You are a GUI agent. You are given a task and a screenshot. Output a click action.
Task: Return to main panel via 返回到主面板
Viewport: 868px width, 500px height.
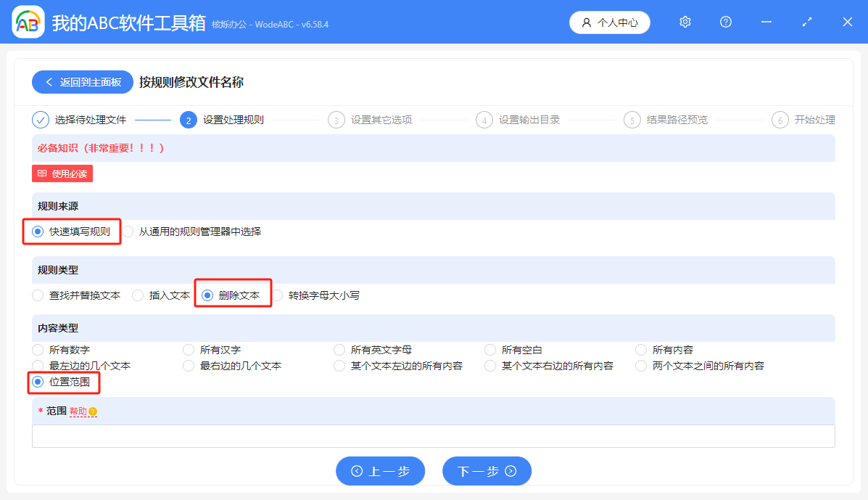point(82,82)
